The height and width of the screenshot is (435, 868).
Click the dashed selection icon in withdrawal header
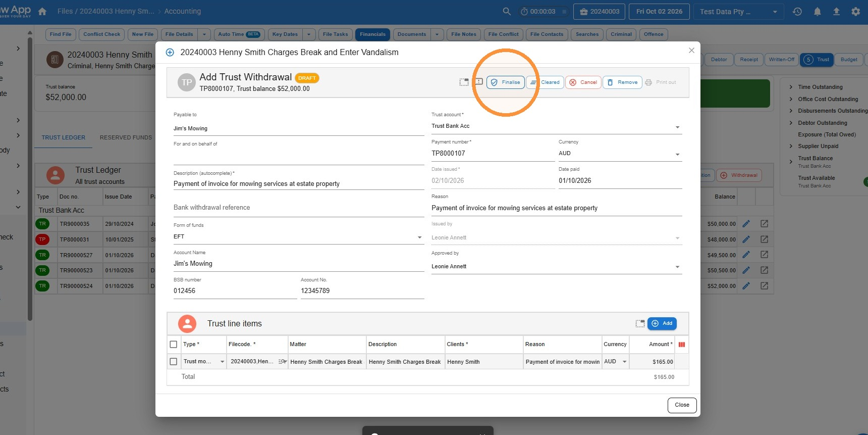coord(464,82)
